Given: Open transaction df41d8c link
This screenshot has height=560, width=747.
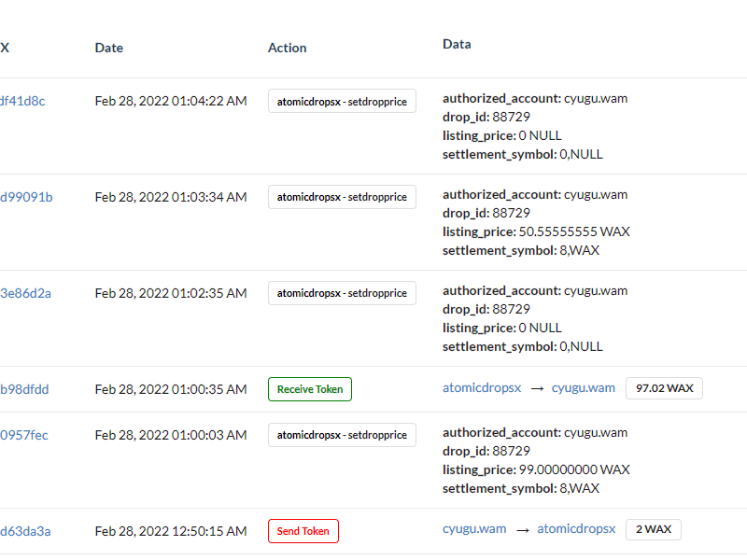Looking at the screenshot, I should 22,101.
